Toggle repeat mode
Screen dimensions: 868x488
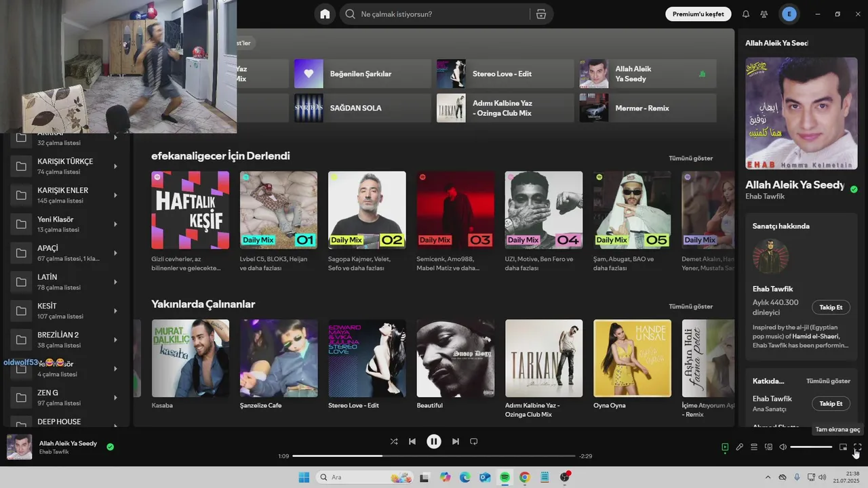tap(474, 441)
